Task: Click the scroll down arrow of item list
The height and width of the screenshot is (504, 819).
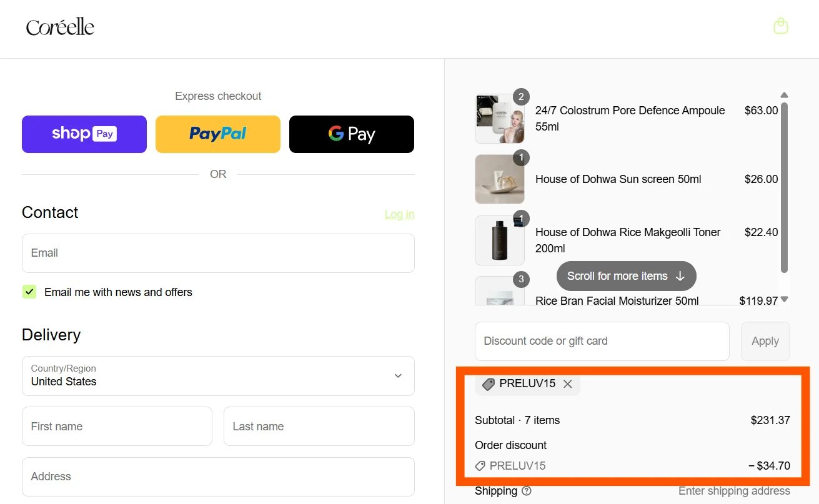Action: tap(784, 299)
